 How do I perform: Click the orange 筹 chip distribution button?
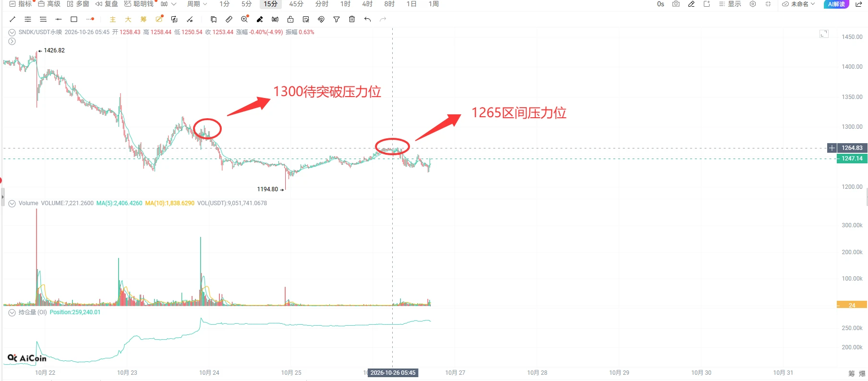(x=144, y=19)
